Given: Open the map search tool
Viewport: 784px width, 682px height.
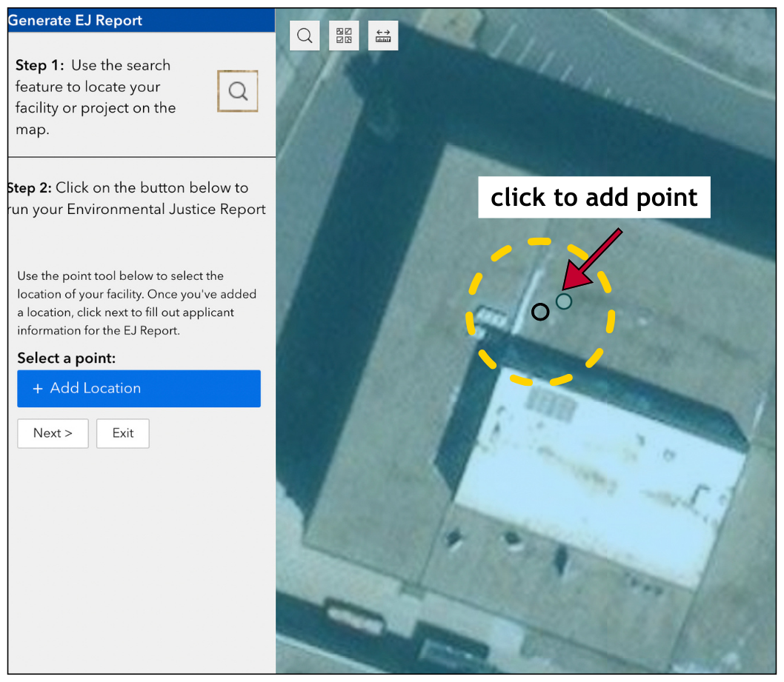Looking at the screenshot, I should click(x=305, y=36).
